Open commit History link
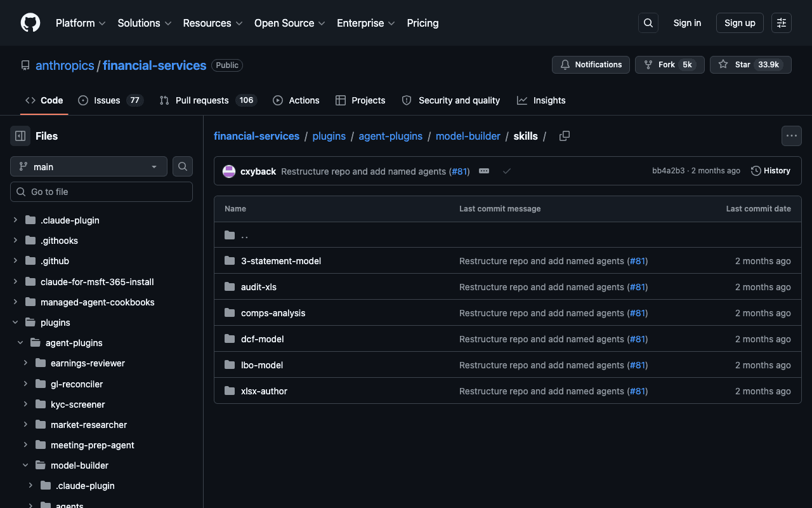 tap(771, 171)
